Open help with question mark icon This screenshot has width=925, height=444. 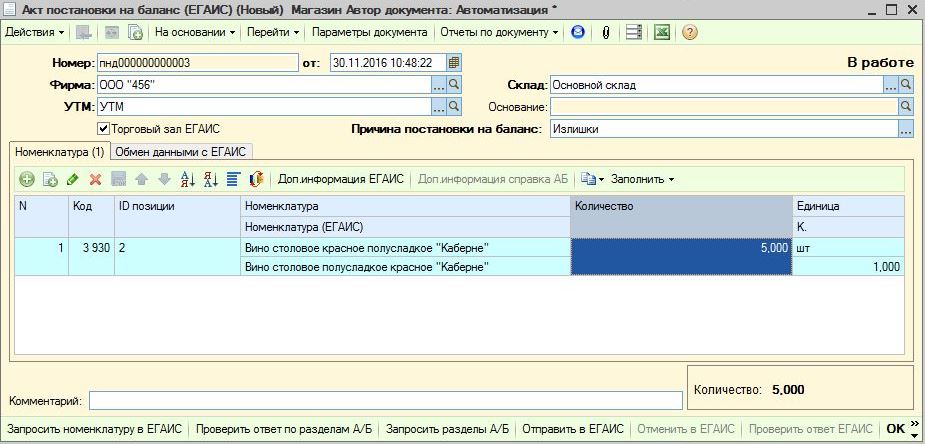(690, 32)
